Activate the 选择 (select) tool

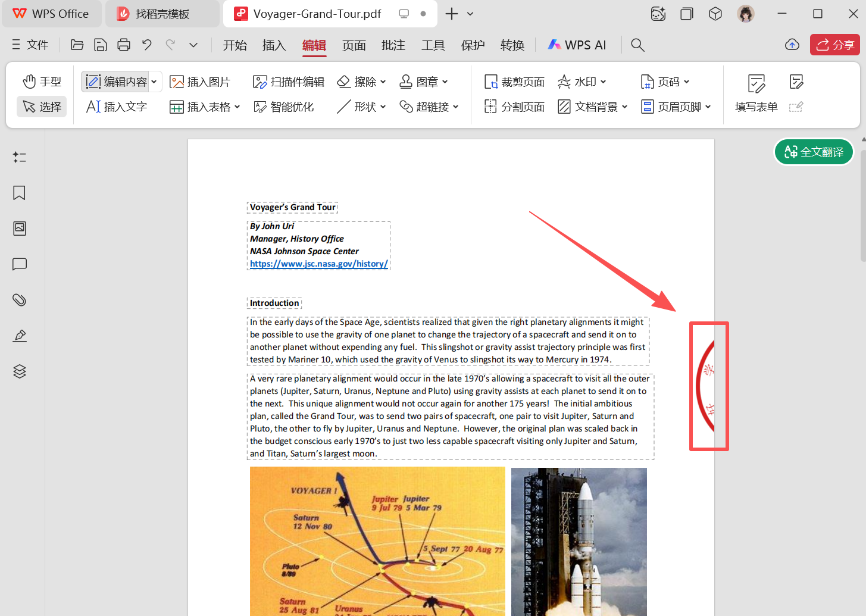(x=41, y=107)
